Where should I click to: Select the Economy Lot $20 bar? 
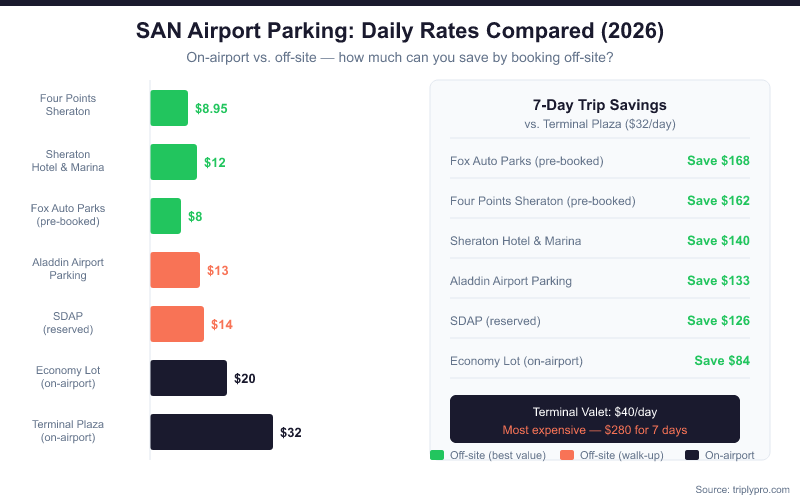[x=188, y=378]
